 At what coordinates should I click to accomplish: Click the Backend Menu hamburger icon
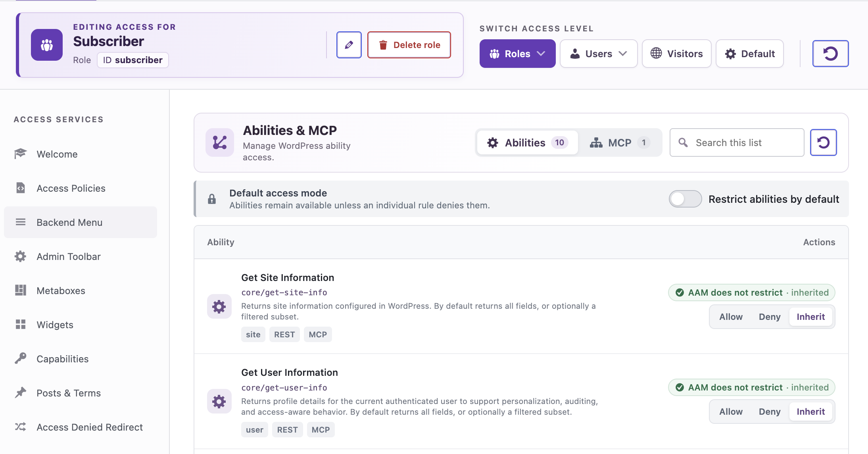[20, 222]
